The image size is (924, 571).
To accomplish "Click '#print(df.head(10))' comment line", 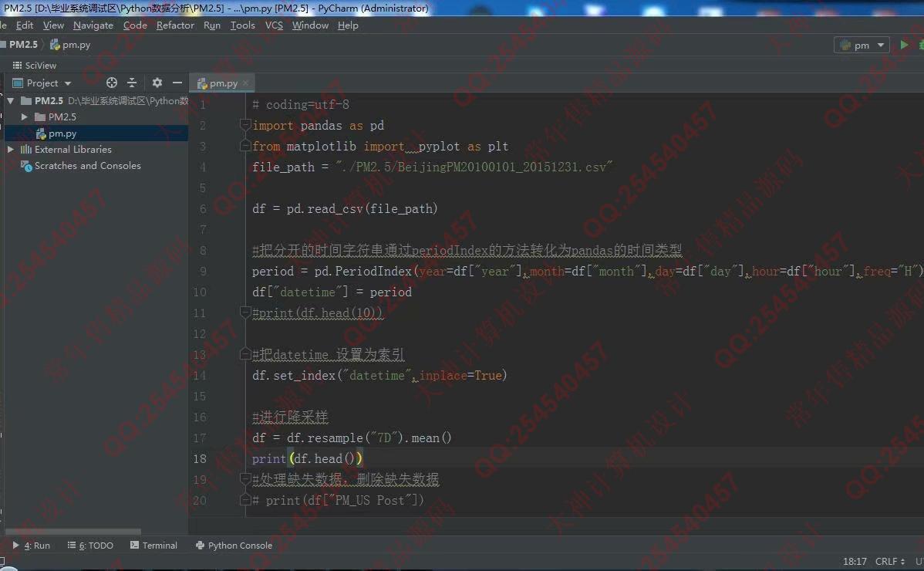I will (x=317, y=313).
